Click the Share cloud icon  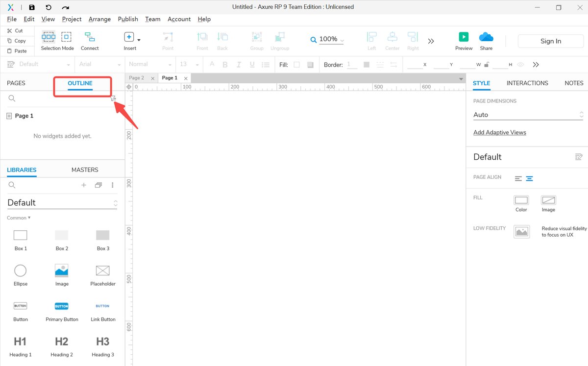pyautogui.click(x=486, y=37)
